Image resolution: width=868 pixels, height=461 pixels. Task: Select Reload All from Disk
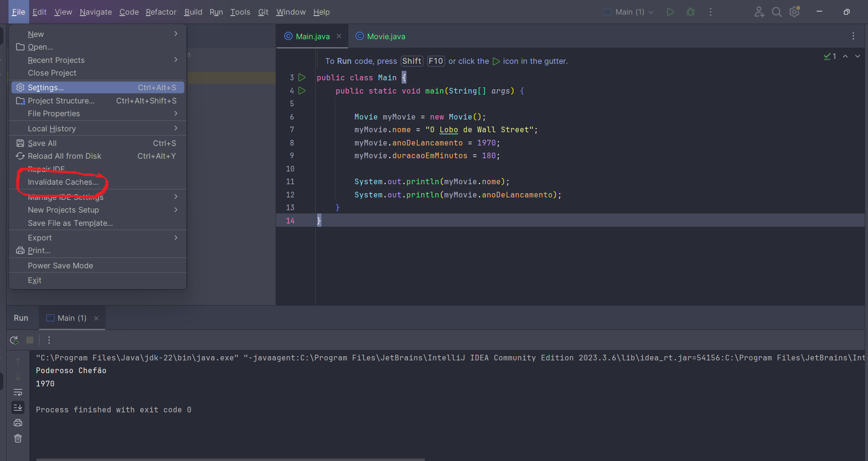click(x=98, y=156)
